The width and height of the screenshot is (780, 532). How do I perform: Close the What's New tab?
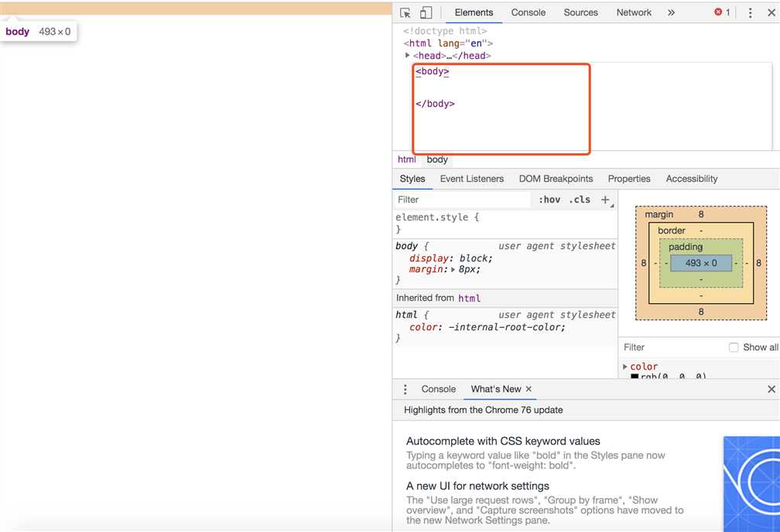pyautogui.click(x=529, y=389)
